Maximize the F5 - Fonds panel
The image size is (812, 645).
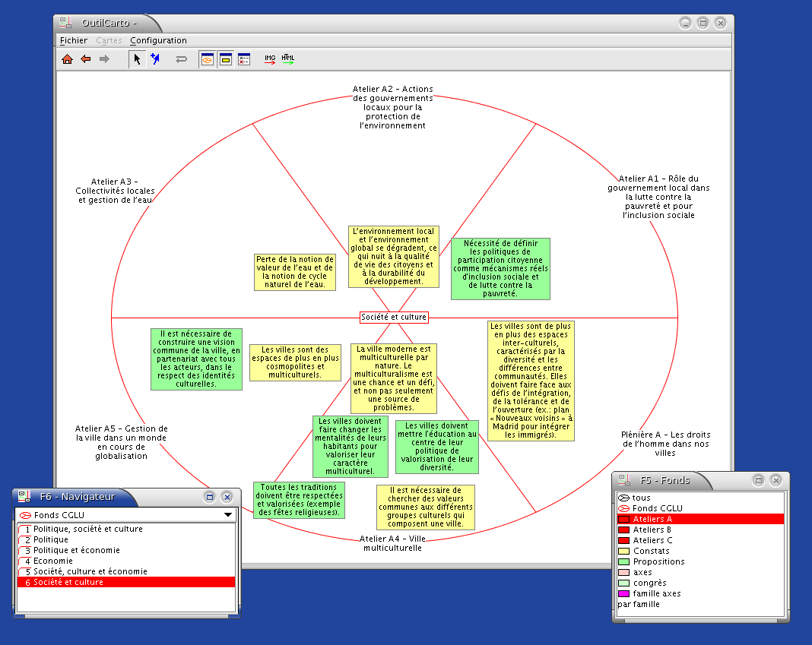(758, 480)
